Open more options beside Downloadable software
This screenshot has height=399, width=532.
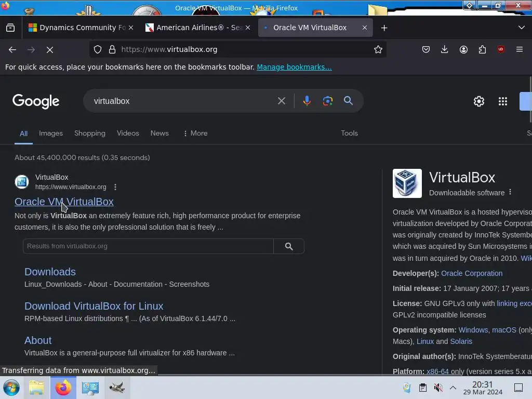(x=510, y=192)
